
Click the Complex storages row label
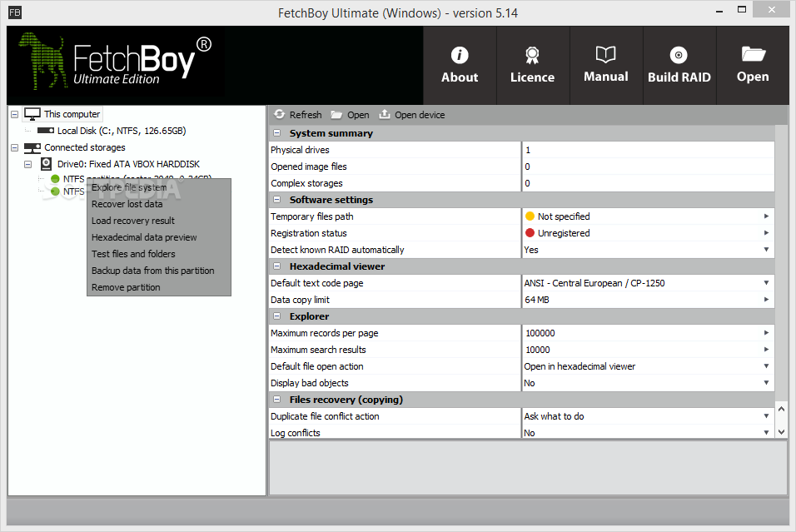click(306, 183)
